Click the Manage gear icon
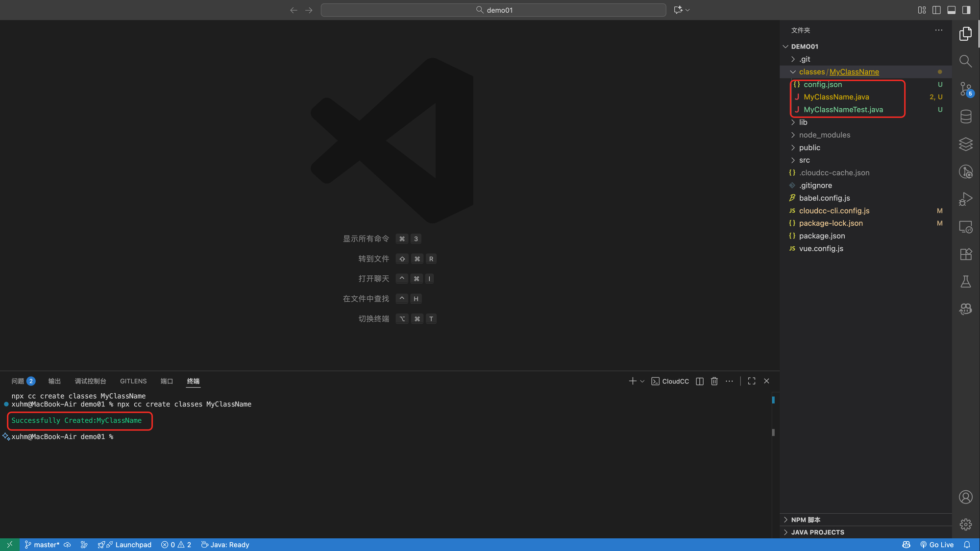The height and width of the screenshot is (551, 980). point(965,525)
